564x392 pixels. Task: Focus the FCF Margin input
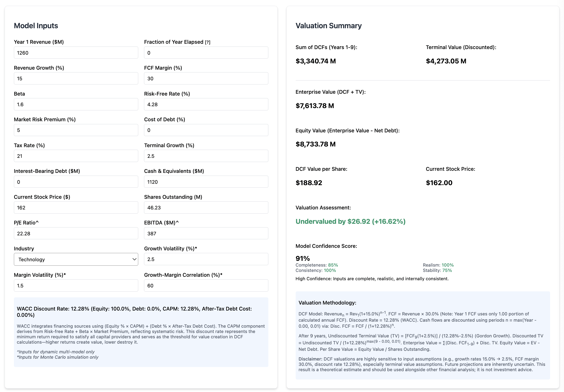[x=206, y=78]
